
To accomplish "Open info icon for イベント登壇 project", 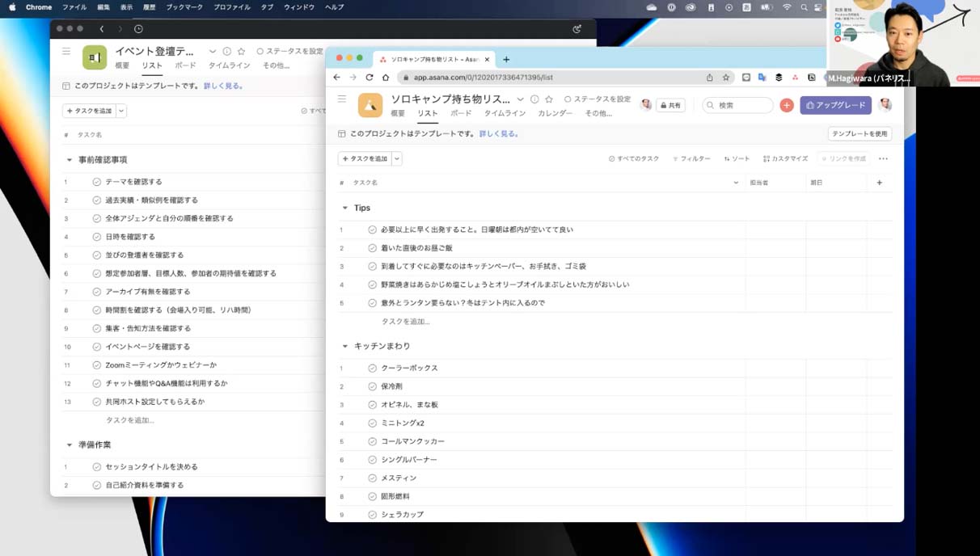I will (x=226, y=51).
